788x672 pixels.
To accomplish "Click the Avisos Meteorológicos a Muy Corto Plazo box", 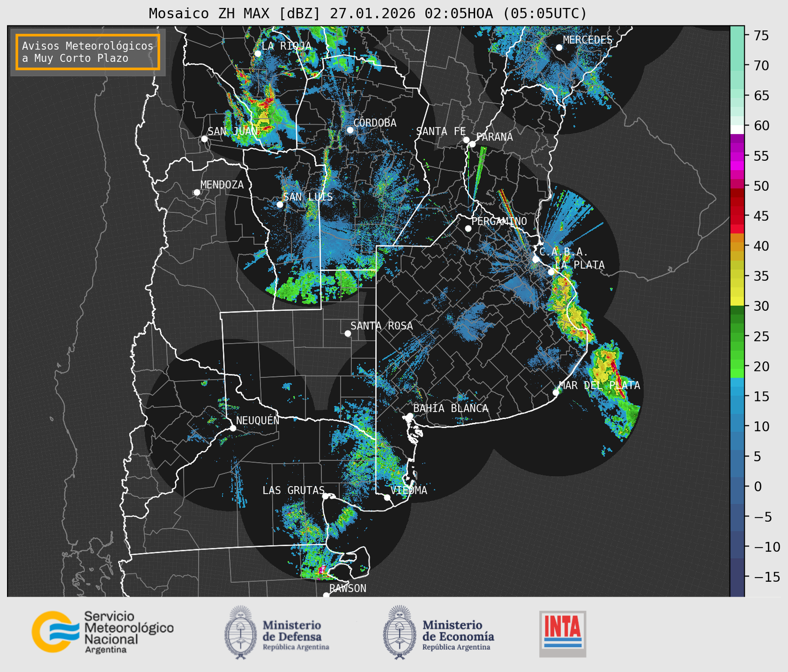I will pos(88,52).
